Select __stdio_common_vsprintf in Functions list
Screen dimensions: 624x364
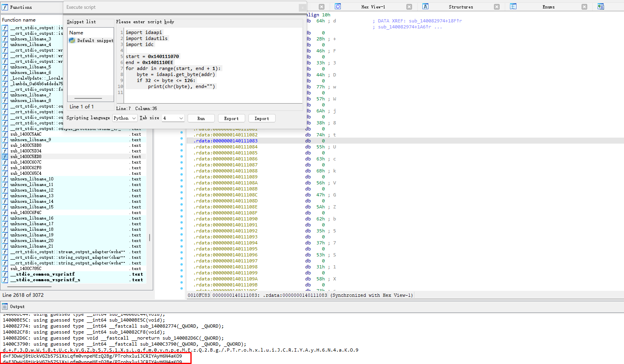pos(43,274)
